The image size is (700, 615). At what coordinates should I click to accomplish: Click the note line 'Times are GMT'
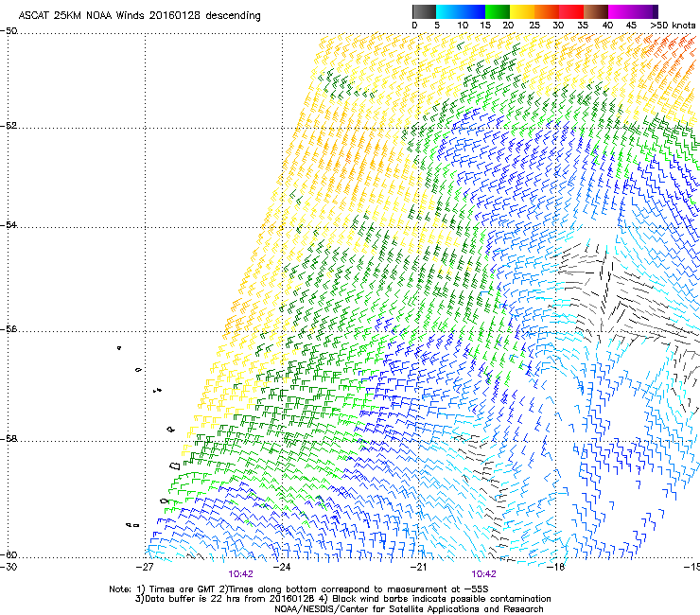(183, 589)
